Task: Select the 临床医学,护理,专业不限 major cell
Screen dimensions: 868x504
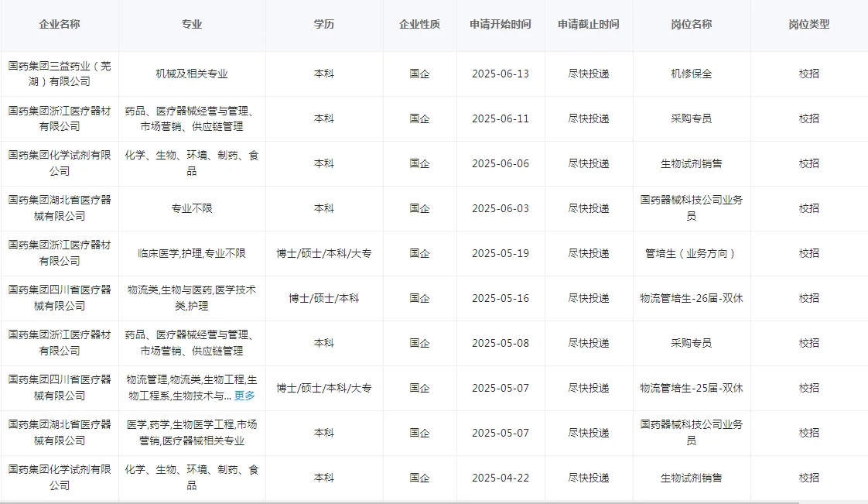Action: coord(192,253)
